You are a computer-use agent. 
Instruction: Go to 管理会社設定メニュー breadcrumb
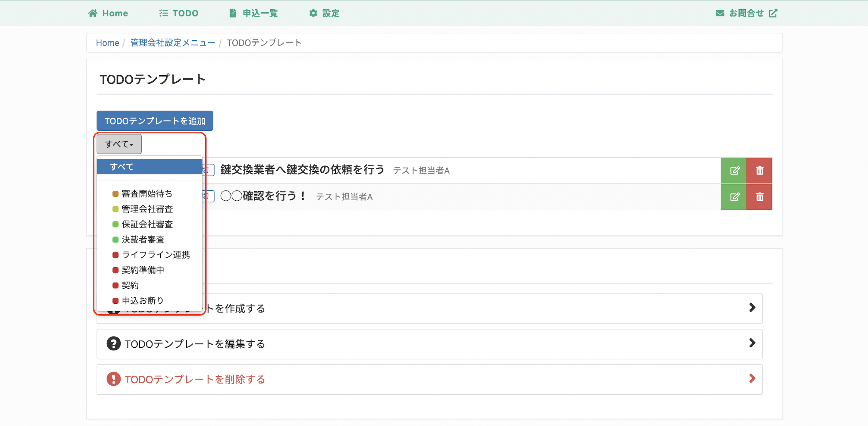click(173, 43)
